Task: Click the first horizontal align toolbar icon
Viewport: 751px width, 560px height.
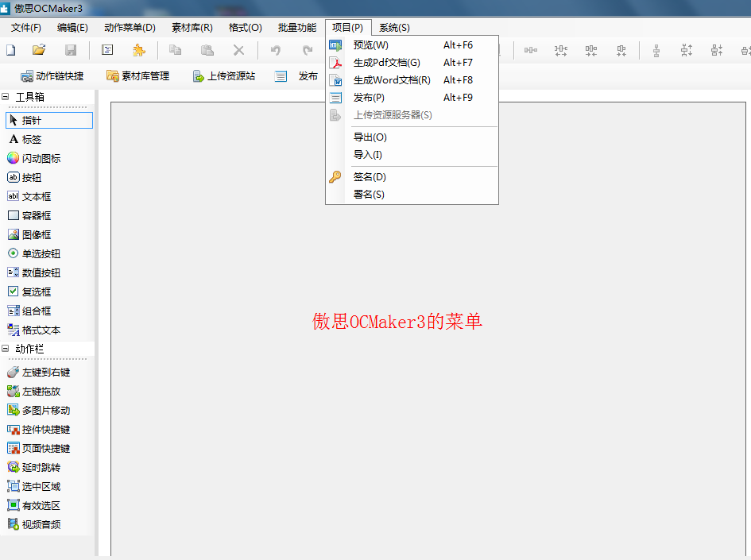Action: click(530, 50)
